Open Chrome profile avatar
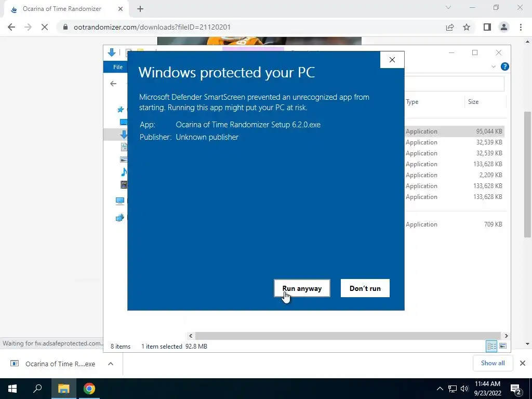 (504, 27)
